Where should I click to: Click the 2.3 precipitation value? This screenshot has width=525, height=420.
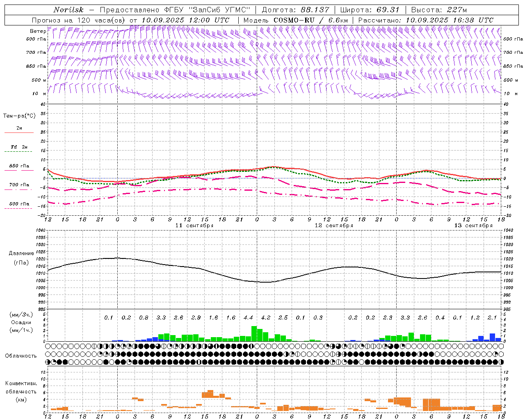coord(388,318)
